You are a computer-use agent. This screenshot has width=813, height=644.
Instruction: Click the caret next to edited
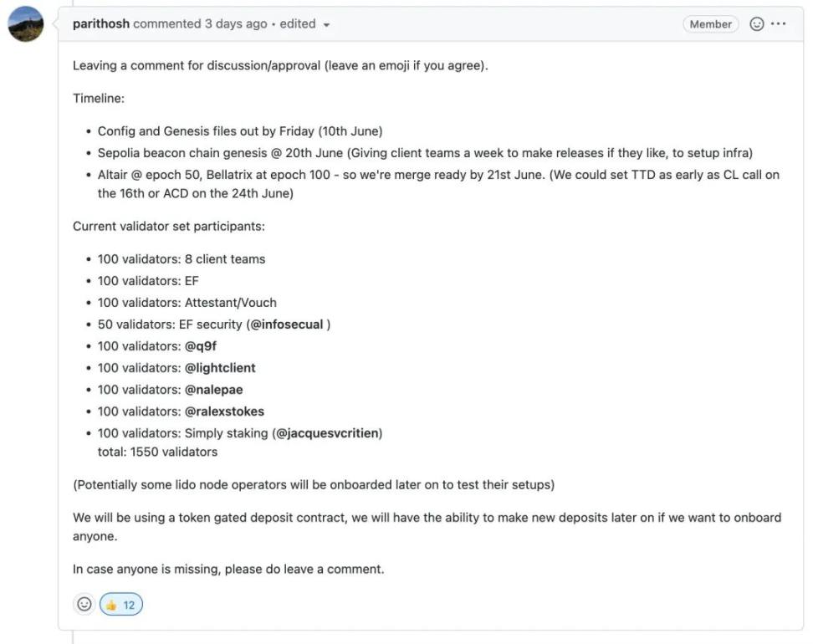[x=326, y=25]
